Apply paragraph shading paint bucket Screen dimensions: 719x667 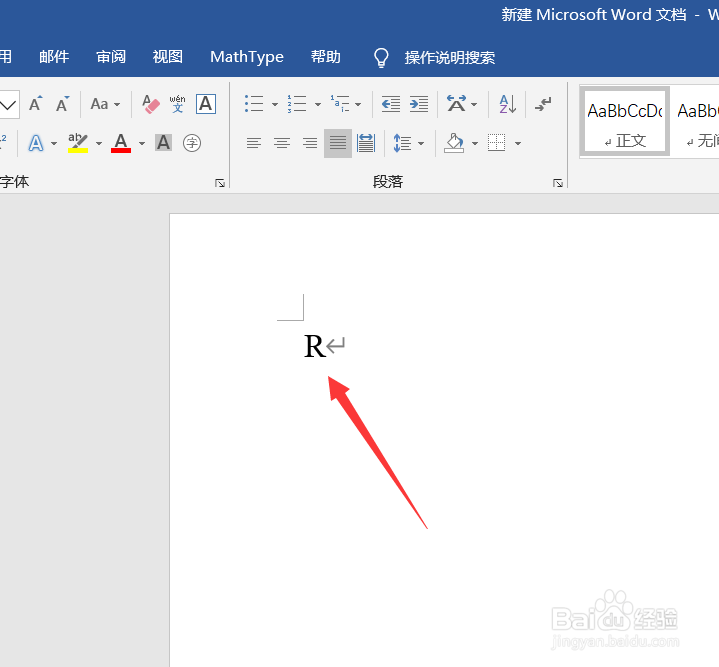(x=454, y=143)
